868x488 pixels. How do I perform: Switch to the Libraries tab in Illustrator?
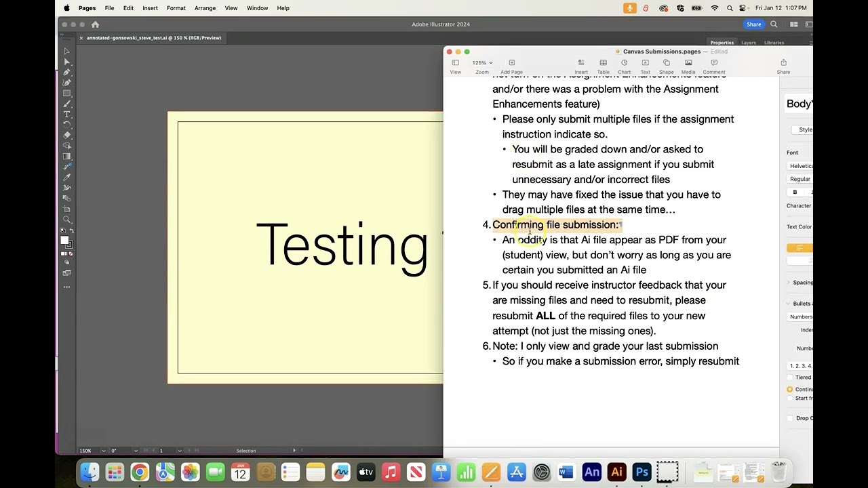(774, 43)
